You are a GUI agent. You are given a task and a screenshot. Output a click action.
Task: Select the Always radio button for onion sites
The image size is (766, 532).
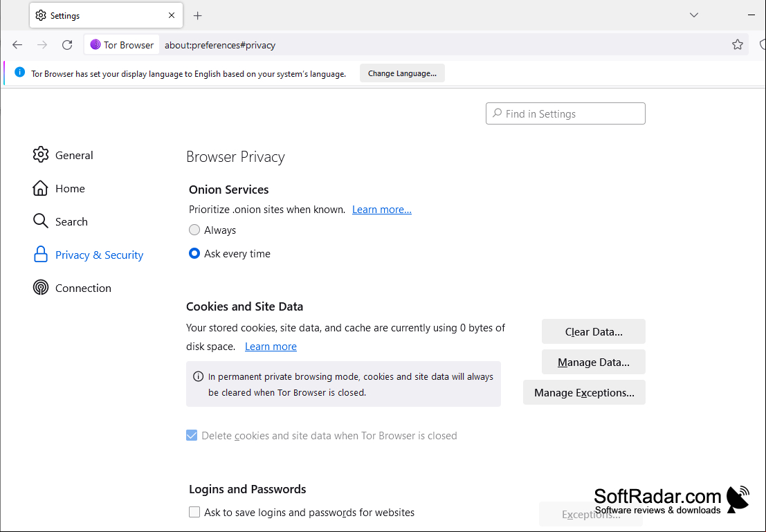pos(194,230)
